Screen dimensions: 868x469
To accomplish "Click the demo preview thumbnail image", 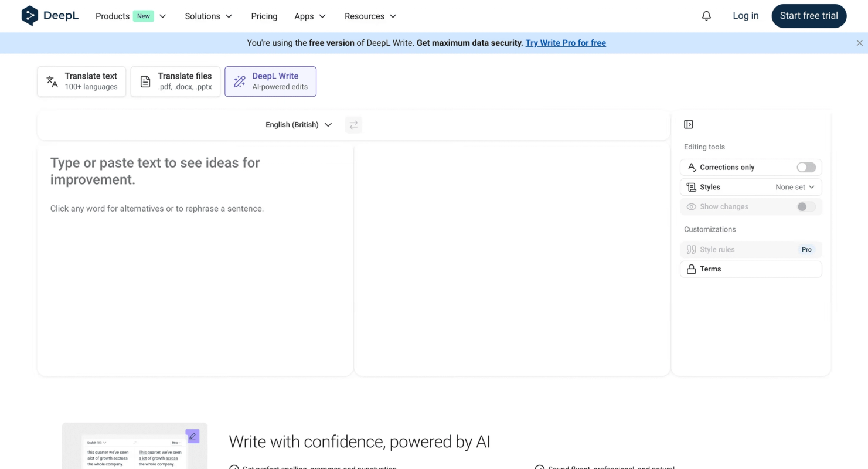I will (135, 446).
